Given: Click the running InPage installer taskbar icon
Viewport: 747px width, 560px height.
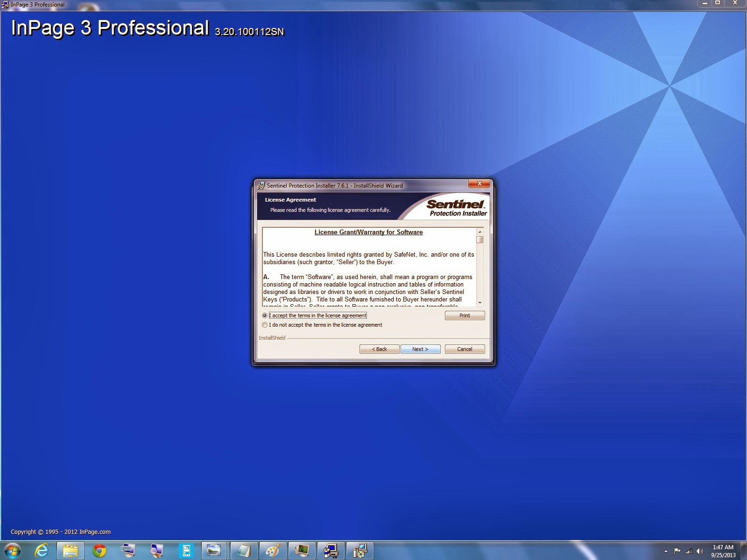Looking at the screenshot, I should tap(332, 551).
